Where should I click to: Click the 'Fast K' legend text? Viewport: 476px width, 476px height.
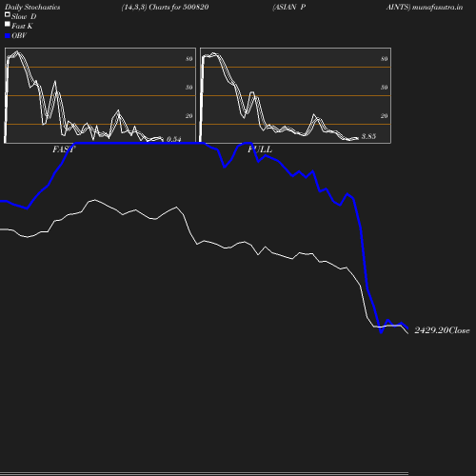pyautogui.click(x=22, y=27)
